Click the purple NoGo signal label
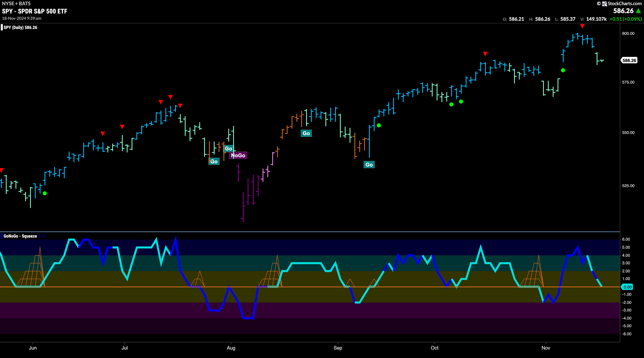This screenshot has width=644, height=358. click(238, 155)
